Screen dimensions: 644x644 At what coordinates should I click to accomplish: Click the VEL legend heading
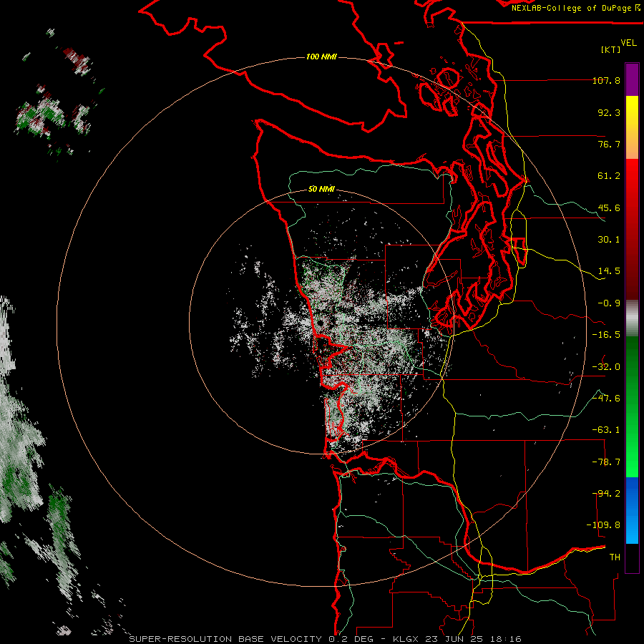[628, 43]
